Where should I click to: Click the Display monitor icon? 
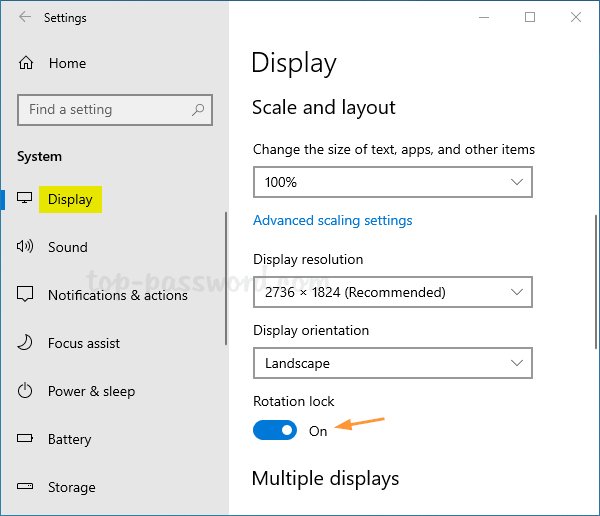tap(25, 199)
